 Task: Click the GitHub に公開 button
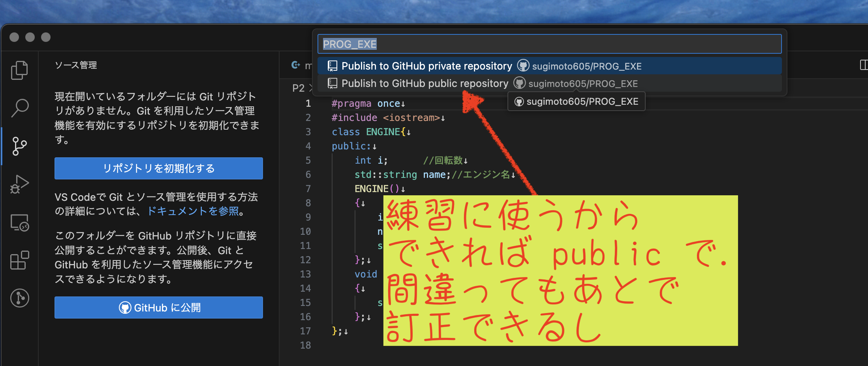point(159,308)
